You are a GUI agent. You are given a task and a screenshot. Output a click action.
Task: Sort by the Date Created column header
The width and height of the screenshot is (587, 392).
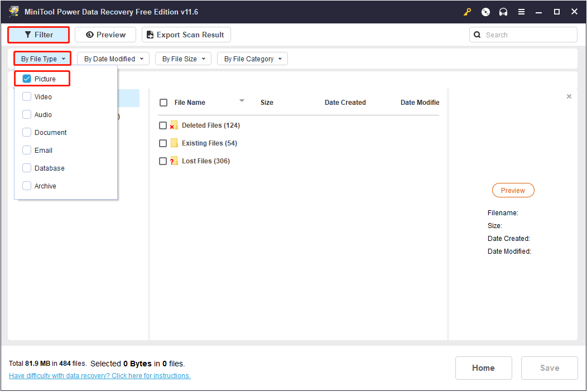(345, 103)
